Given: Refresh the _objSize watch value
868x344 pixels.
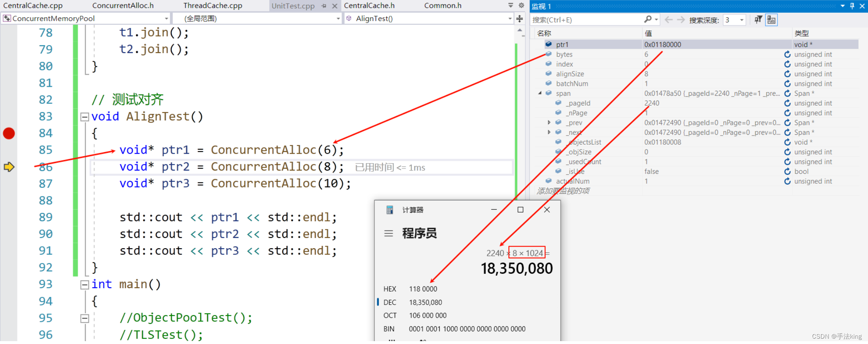Looking at the screenshot, I should (787, 152).
